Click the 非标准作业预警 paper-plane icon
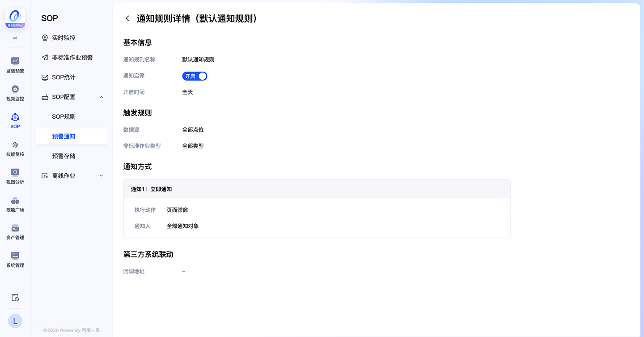 (45, 58)
